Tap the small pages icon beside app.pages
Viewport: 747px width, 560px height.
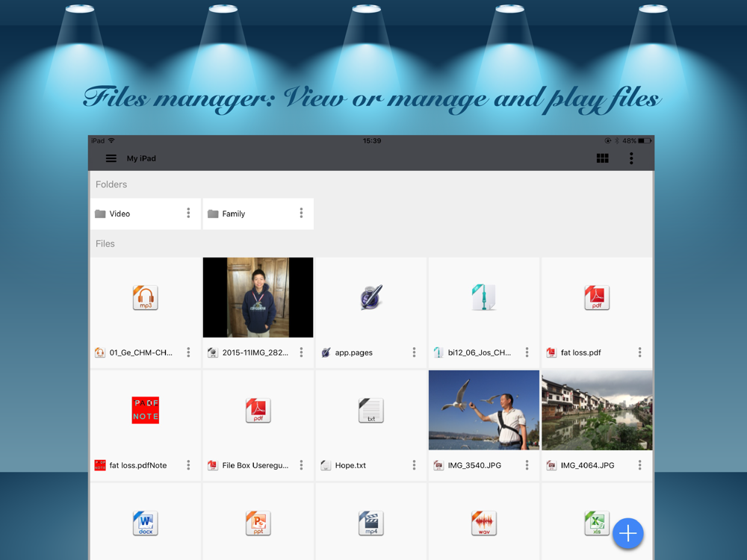tap(326, 352)
